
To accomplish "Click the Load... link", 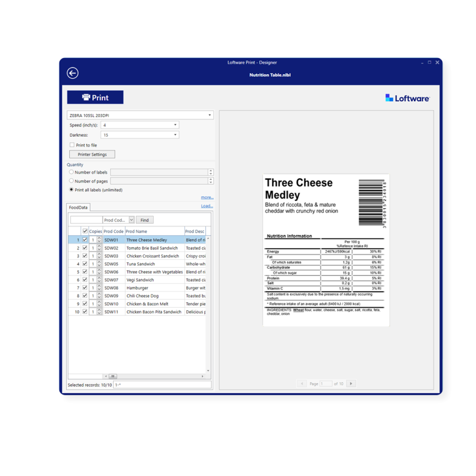I will coord(207,206).
